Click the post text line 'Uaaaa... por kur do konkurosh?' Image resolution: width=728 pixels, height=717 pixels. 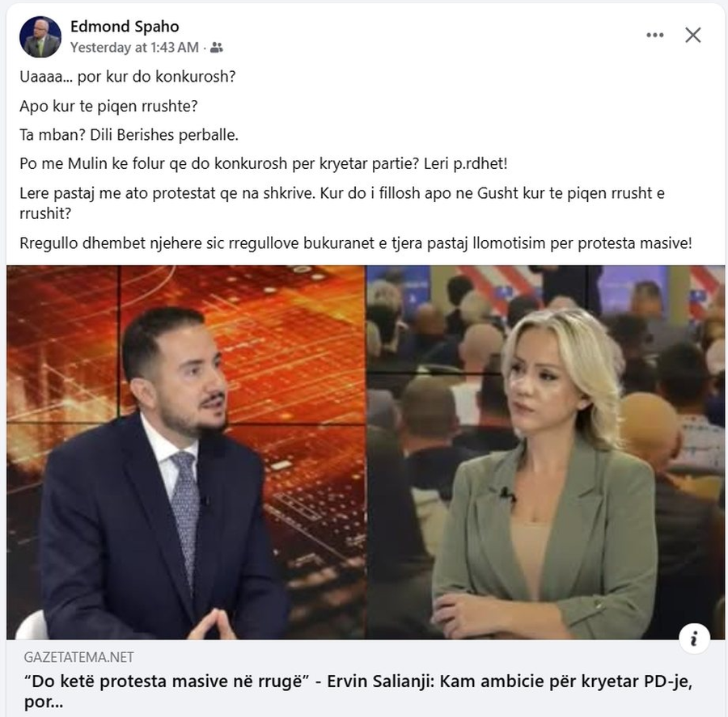point(128,77)
